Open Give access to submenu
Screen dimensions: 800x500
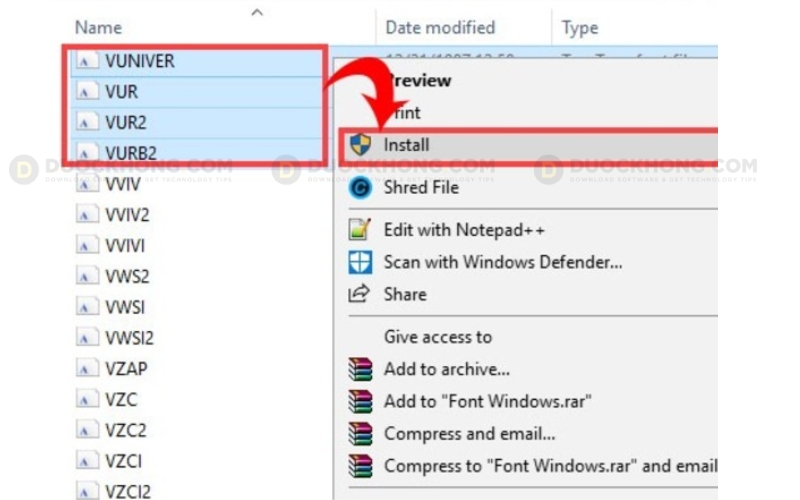tap(438, 337)
